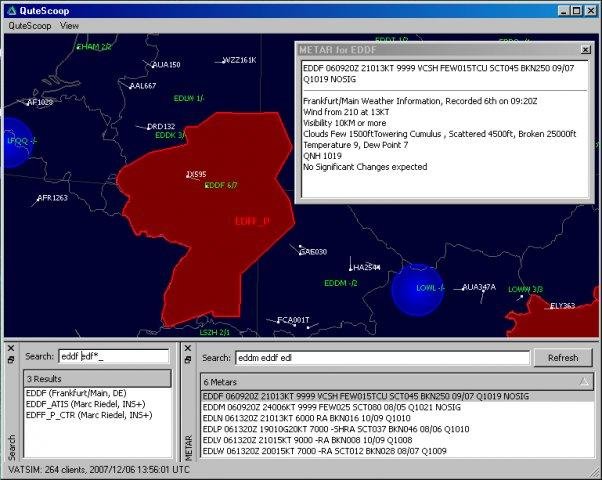Click the QuteScoop title bar app icon
The width and height of the screenshot is (602, 480).
coord(12,10)
